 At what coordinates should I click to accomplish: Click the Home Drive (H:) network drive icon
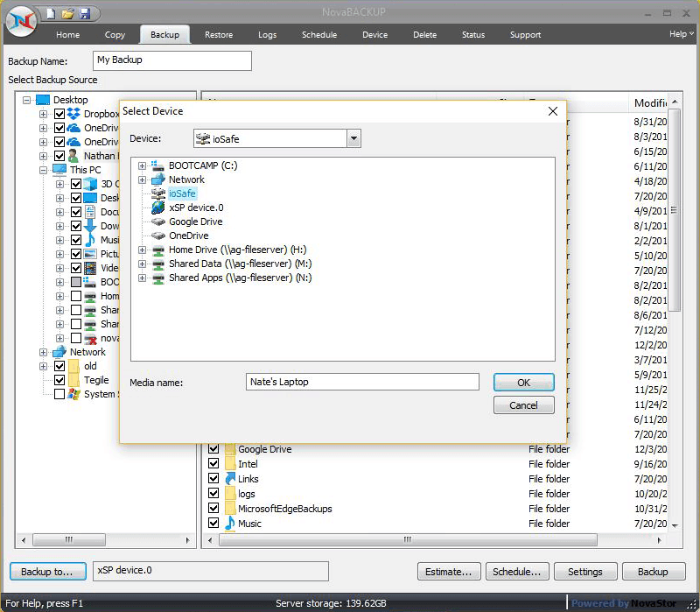(158, 250)
